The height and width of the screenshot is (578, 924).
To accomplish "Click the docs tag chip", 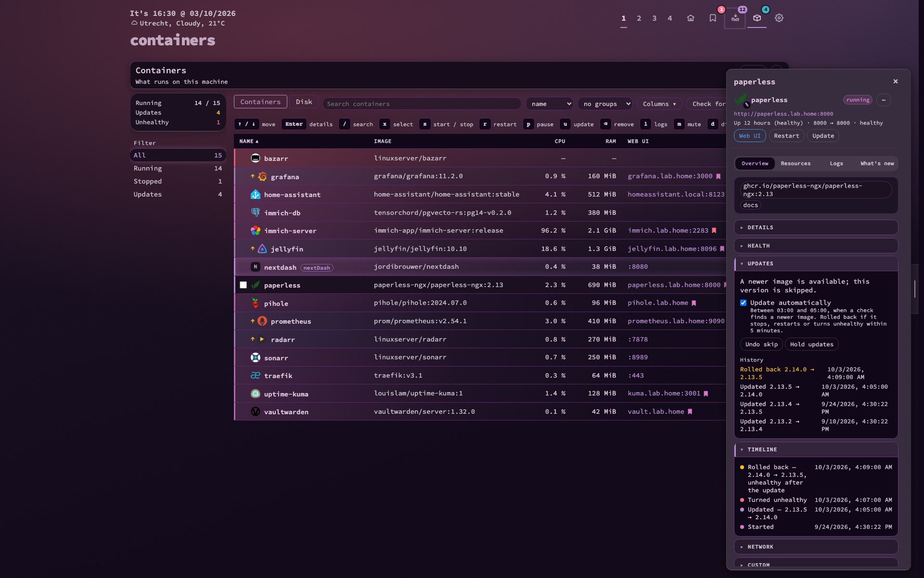I will 750,205.
